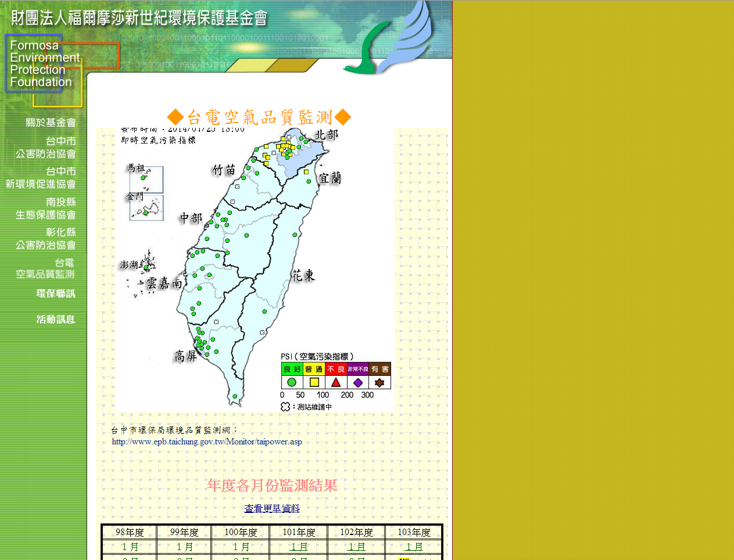Image resolution: width=734 pixels, height=560 pixels.
Task: Click the 年度各月份監測結果 heading
Action: point(272,486)
